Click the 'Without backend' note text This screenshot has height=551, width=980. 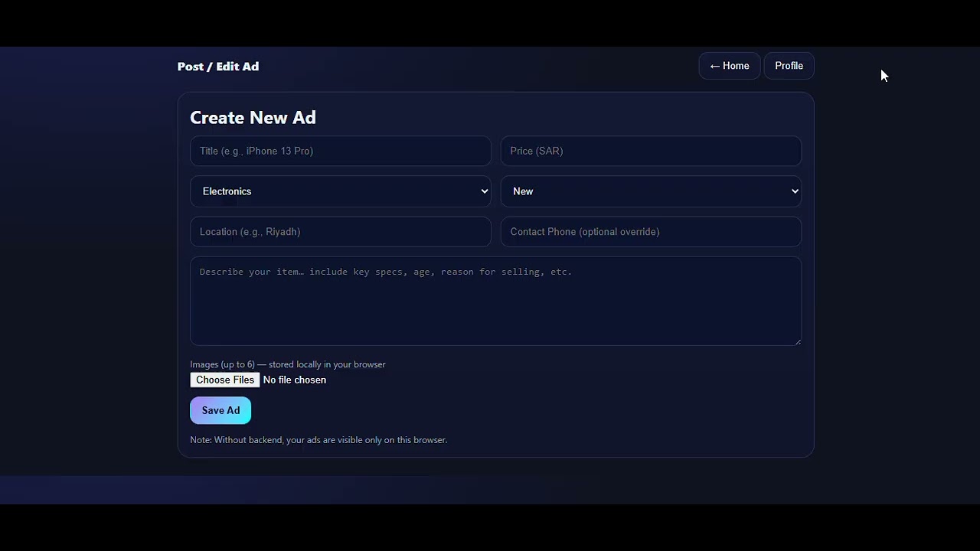click(x=318, y=440)
